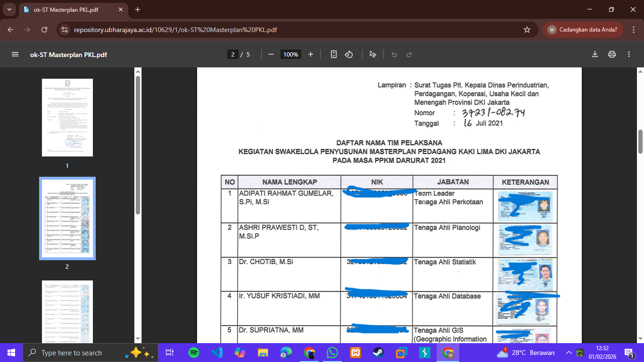Bookmark this page with the star icon
This screenshot has width=644, height=362.
tap(527, 30)
